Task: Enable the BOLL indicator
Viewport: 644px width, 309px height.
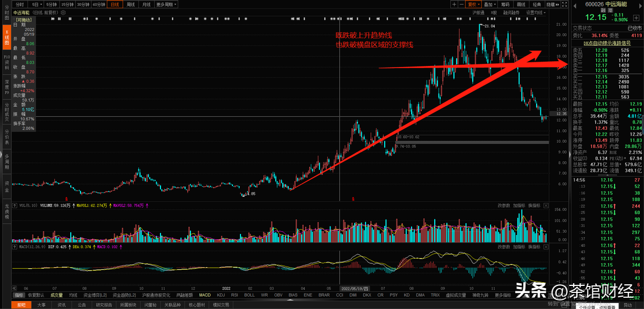Action: click(250, 295)
